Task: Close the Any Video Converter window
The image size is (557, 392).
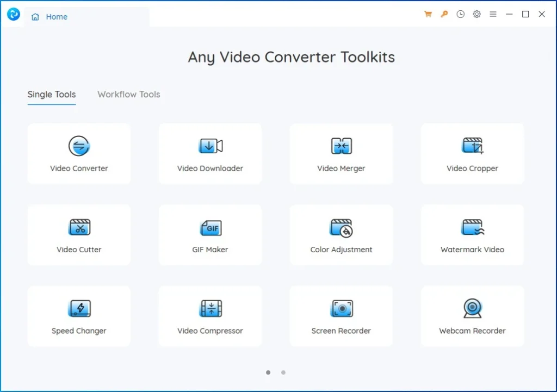Action: click(542, 14)
